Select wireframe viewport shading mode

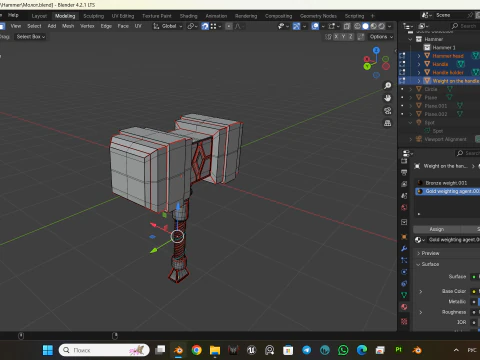click(x=357, y=26)
